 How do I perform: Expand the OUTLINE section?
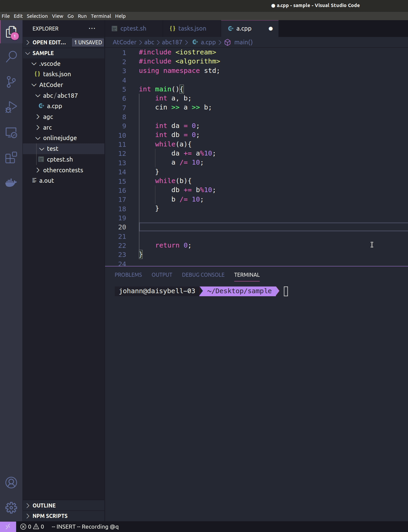coord(44,505)
